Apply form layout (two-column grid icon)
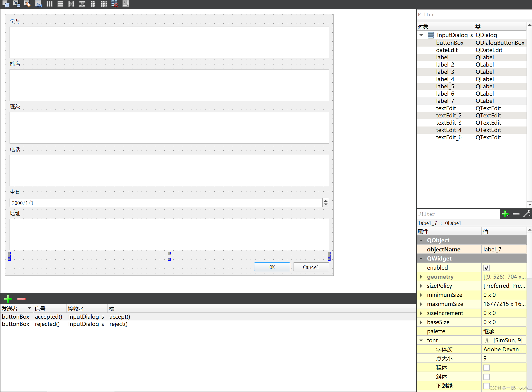This screenshot has height=392, width=532. pyautogui.click(x=93, y=4)
